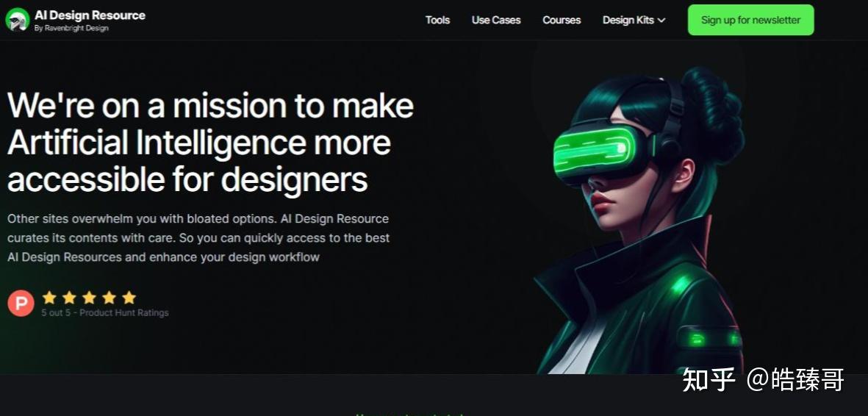Image resolution: width=868 pixels, height=416 pixels.
Task: Click the AI Design Resource logo icon
Action: (17, 20)
